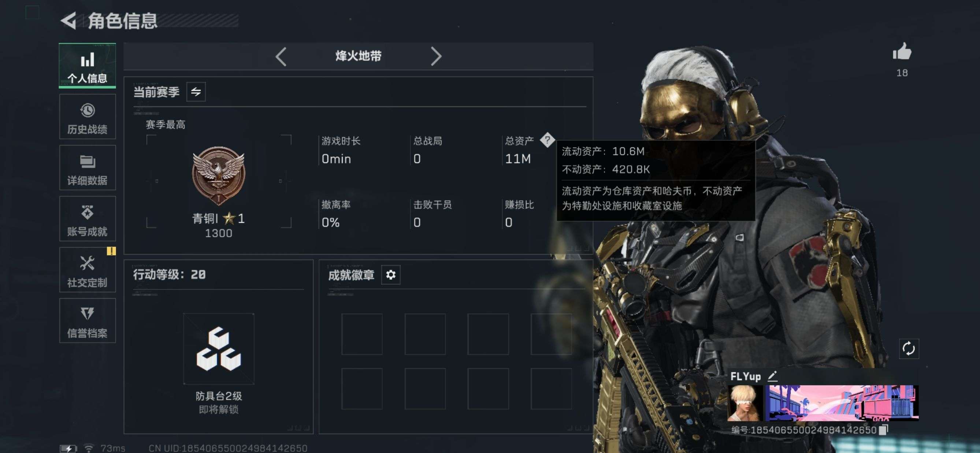Click the FLYup avatar thumbnail
980x453 pixels.
[745, 403]
